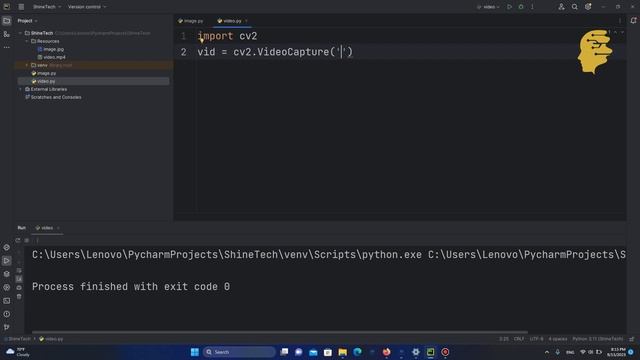The width and height of the screenshot is (640, 360).
Task: Close video tab in Run panel
Action: [58, 228]
